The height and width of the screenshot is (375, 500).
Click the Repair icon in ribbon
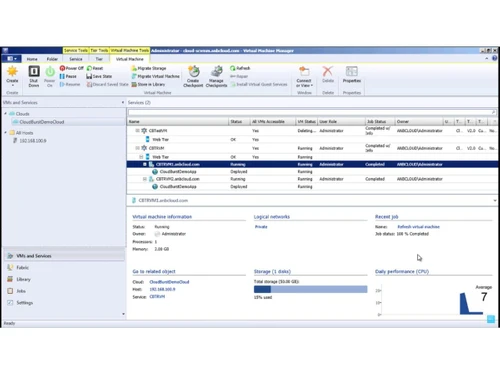[233, 76]
